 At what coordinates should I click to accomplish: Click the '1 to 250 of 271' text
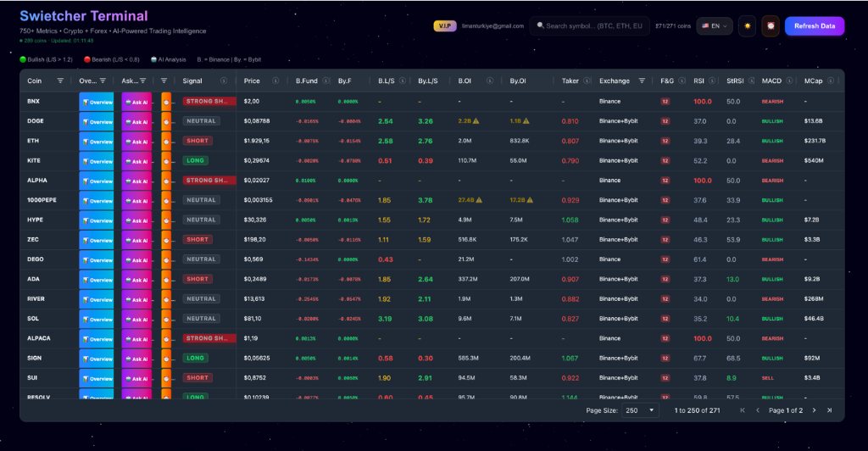pyautogui.click(x=697, y=410)
